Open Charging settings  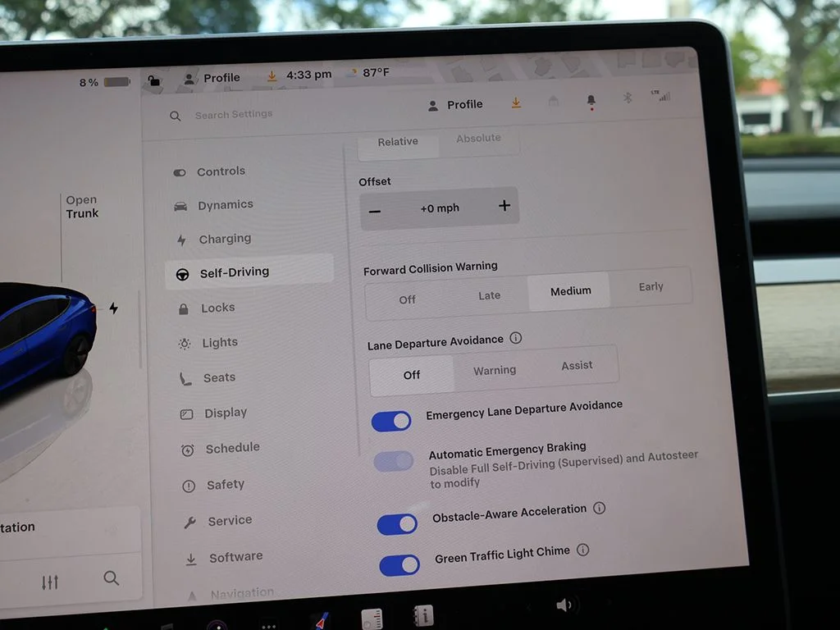tap(214, 239)
